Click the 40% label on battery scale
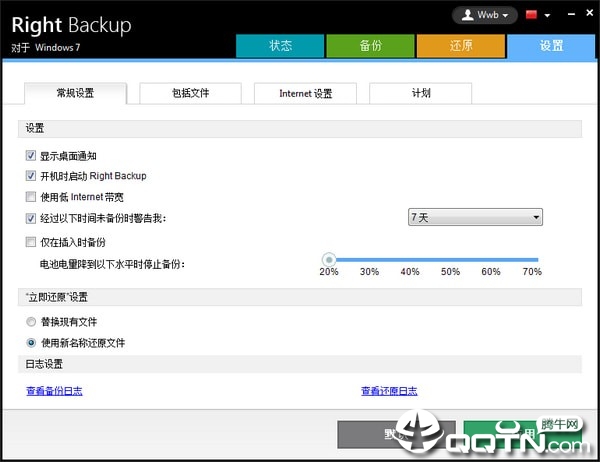600x462 pixels. [x=410, y=272]
